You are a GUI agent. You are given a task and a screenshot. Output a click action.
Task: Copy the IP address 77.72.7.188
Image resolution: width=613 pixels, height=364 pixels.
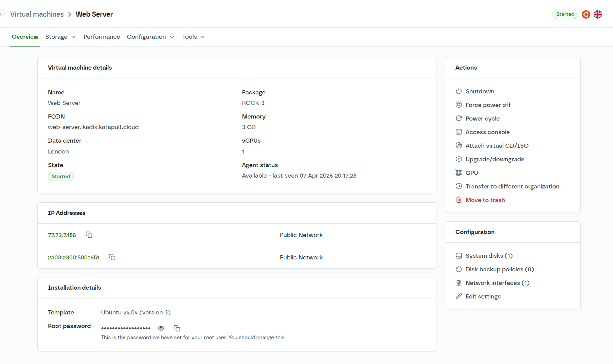[89, 235]
